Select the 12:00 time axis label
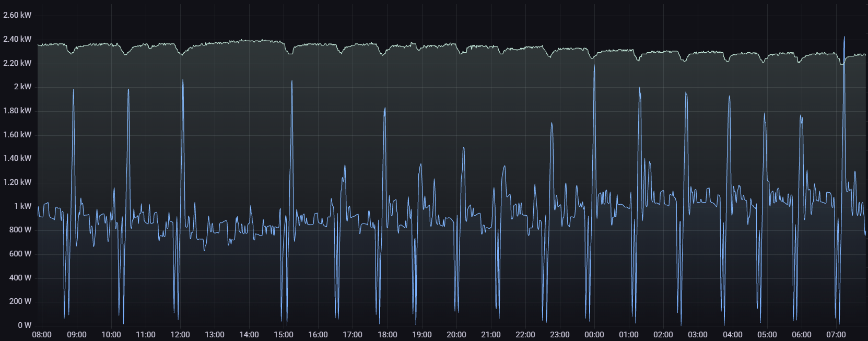 [180, 335]
